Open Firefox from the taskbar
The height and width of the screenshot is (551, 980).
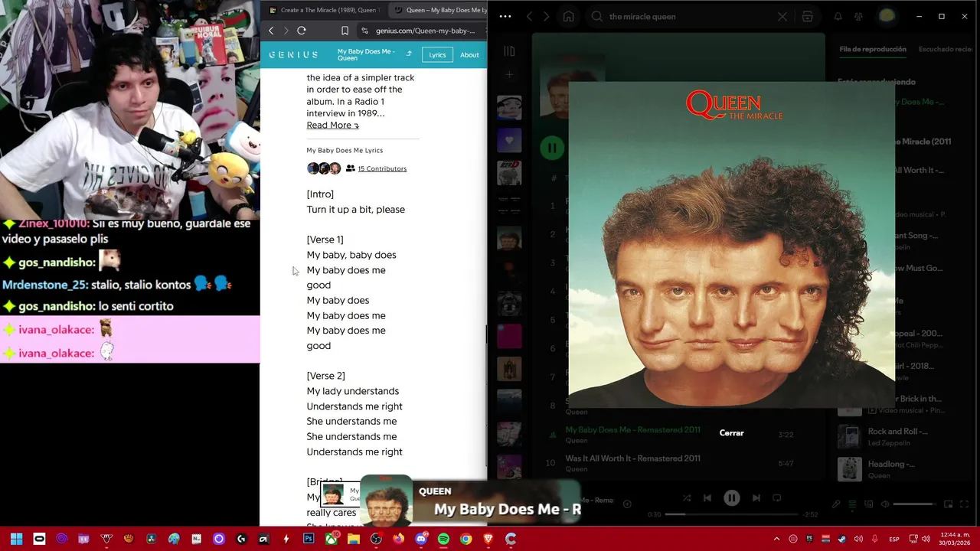[398, 539]
